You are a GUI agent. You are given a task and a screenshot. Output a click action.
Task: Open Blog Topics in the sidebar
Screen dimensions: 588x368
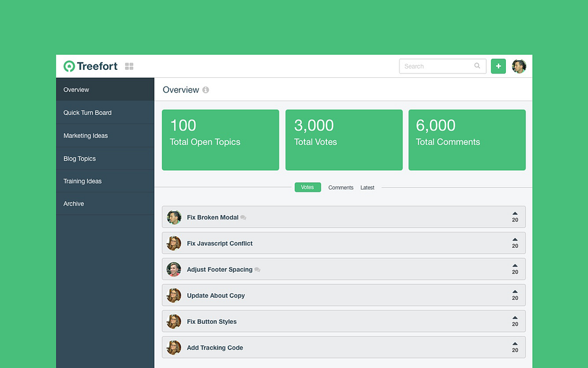click(x=105, y=158)
